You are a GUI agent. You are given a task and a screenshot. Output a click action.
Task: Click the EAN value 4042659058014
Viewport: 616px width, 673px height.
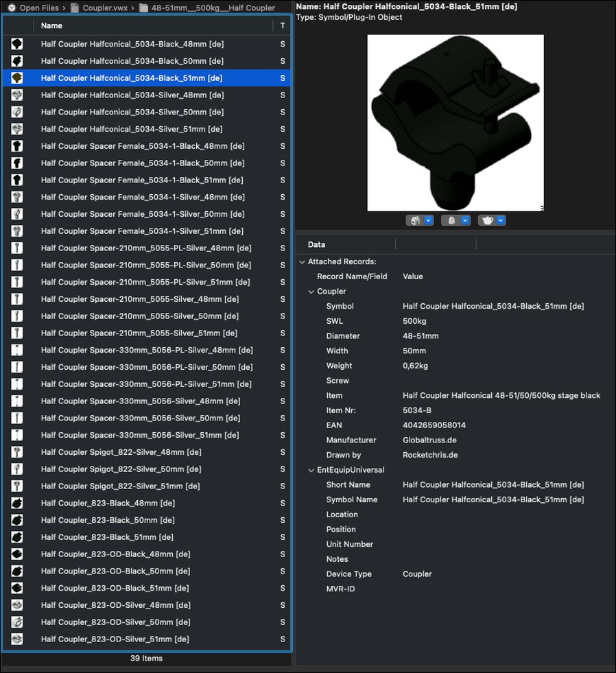(434, 425)
